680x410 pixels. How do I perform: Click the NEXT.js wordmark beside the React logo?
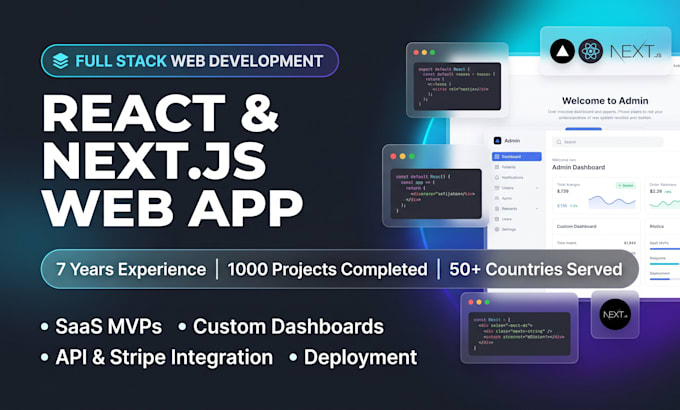pos(636,52)
